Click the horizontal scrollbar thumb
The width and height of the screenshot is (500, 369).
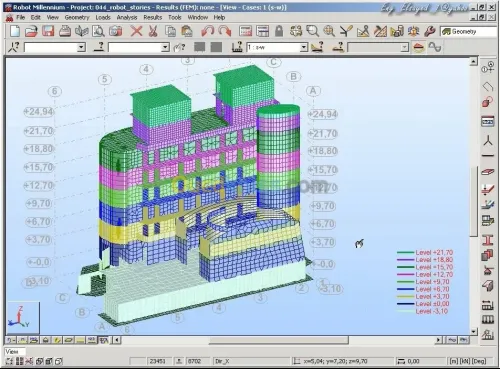[x=279, y=340]
